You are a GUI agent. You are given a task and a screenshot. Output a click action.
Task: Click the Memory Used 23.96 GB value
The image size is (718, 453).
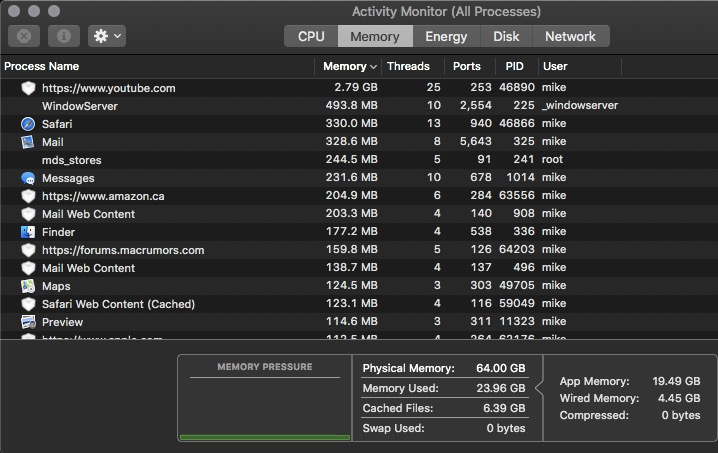(500, 388)
